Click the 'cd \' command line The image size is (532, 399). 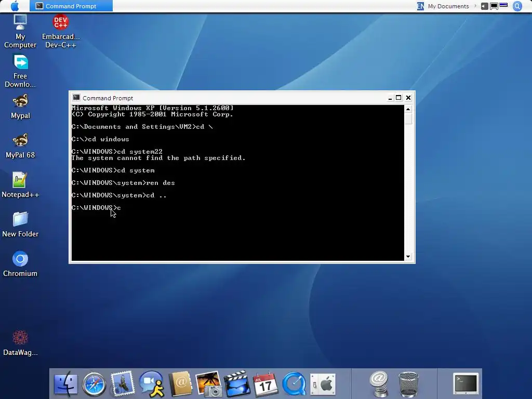[142, 127]
